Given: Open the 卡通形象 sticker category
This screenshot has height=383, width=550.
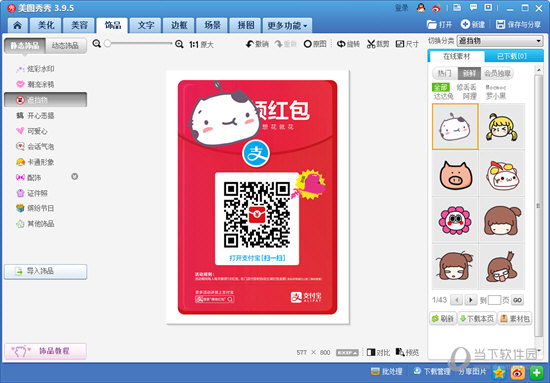Looking at the screenshot, I should (35, 162).
